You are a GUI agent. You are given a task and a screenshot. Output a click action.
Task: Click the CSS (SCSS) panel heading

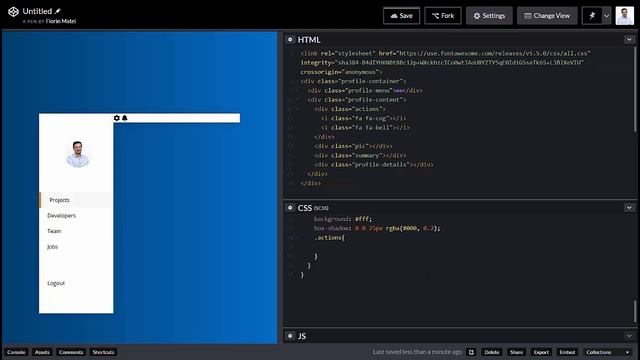(313, 208)
